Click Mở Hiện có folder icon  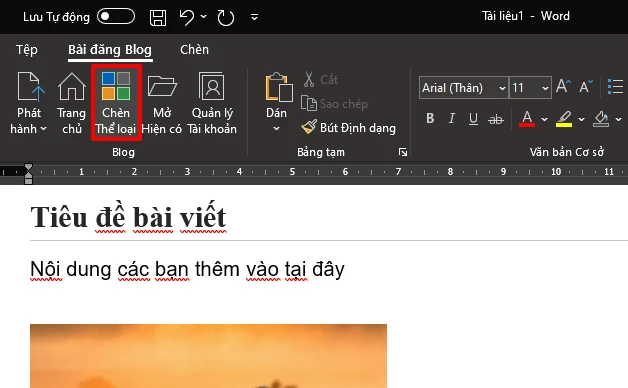(x=162, y=86)
